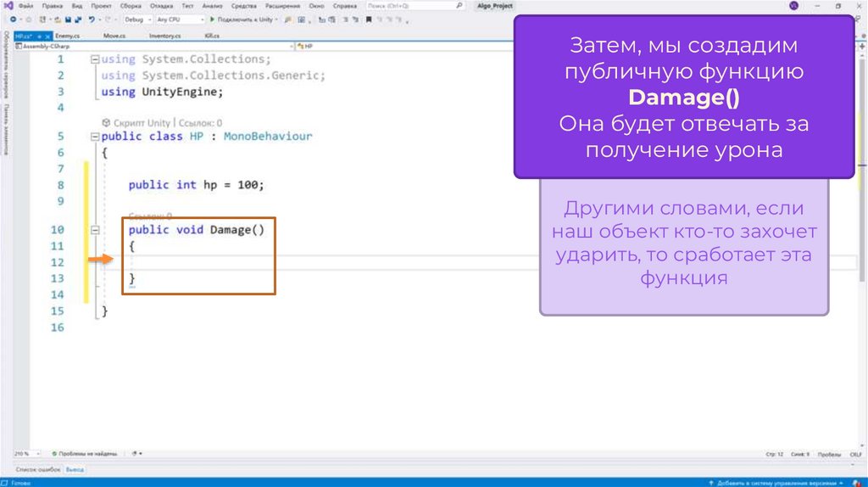Open the Assembly-CSharp project dropdown
The width and height of the screenshot is (868, 487).
[x=154, y=47]
